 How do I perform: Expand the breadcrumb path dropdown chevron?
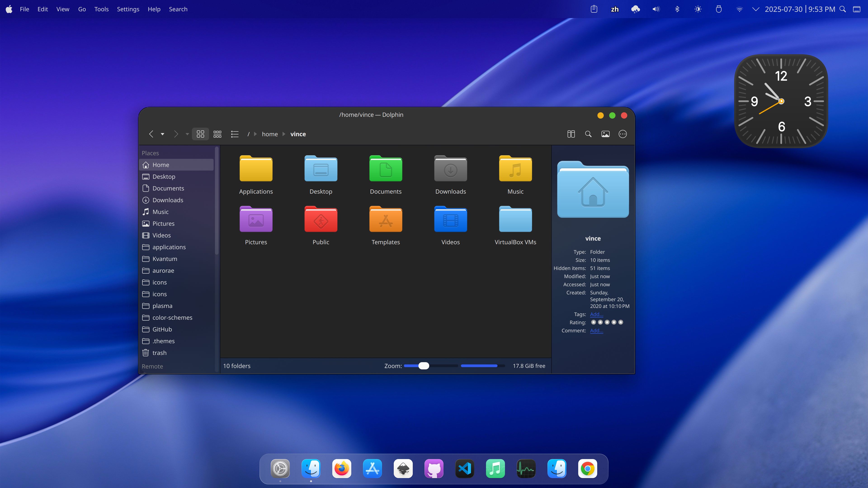coord(187,134)
